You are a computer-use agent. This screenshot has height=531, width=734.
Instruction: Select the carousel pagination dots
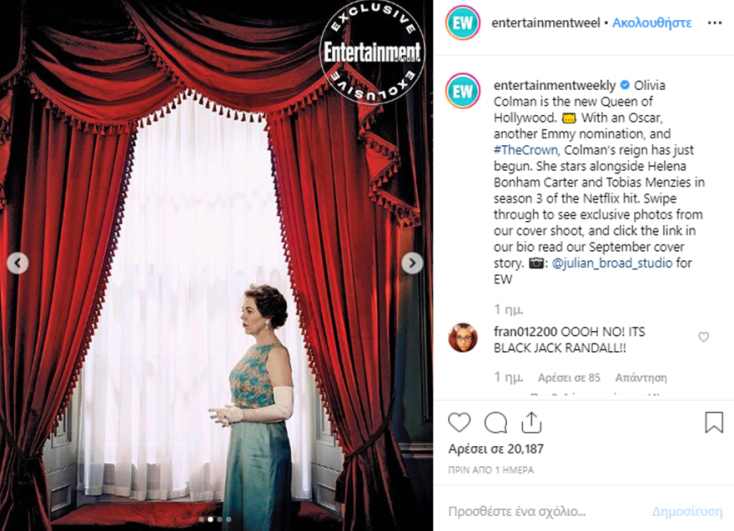[x=215, y=519]
